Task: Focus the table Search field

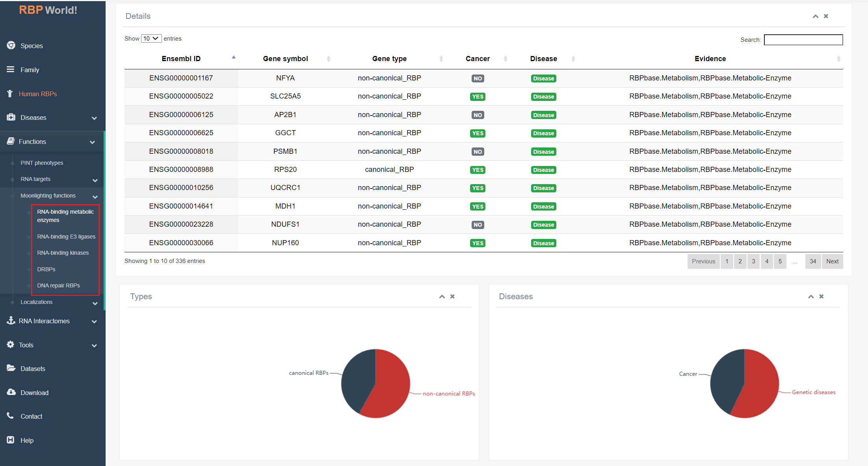Action: 803,40
